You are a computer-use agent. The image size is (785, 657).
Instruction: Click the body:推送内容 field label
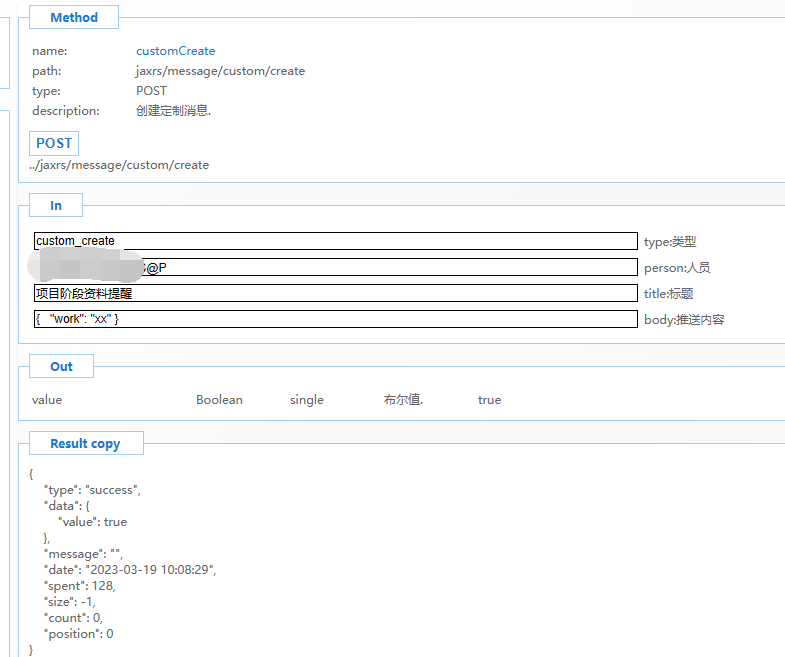(684, 320)
